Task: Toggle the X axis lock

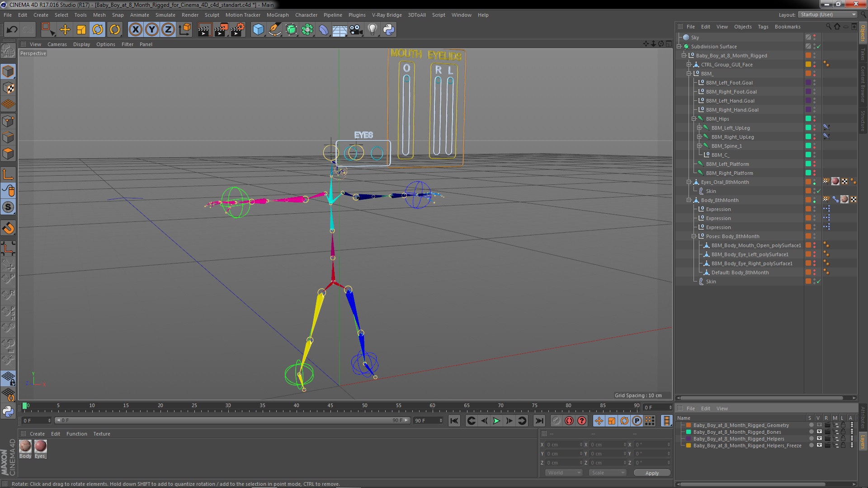Action: [135, 30]
